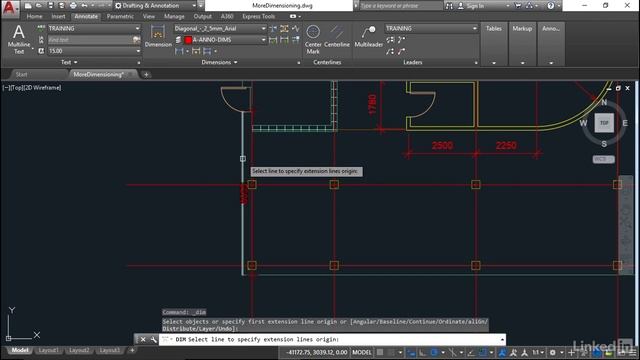Click the Find text input field
The width and height of the screenshot is (640, 360).
tap(90, 40)
